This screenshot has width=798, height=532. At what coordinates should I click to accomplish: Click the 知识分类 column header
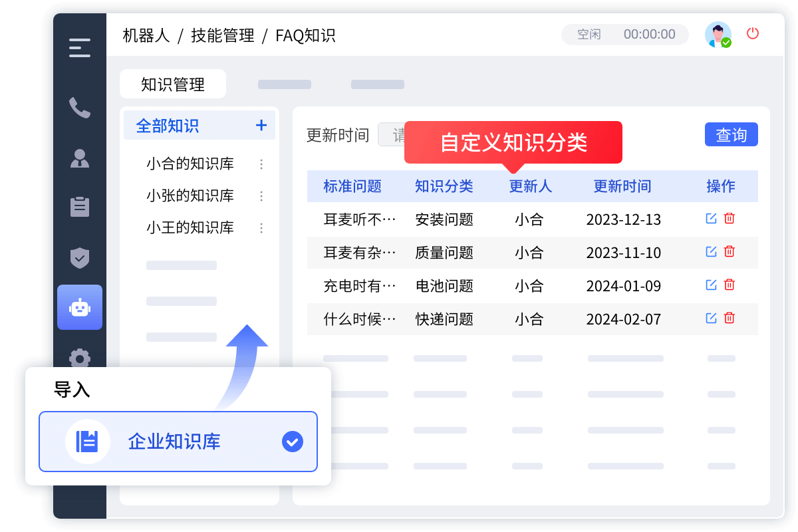(444, 186)
